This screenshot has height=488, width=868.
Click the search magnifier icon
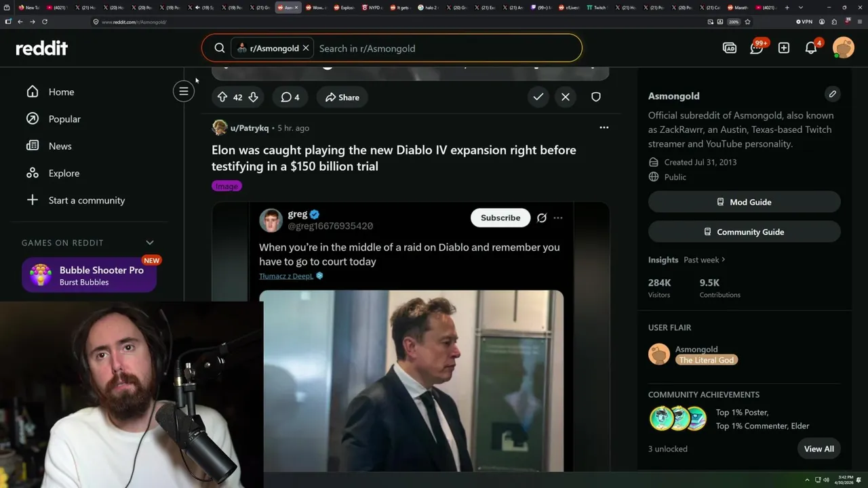click(220, 48)
